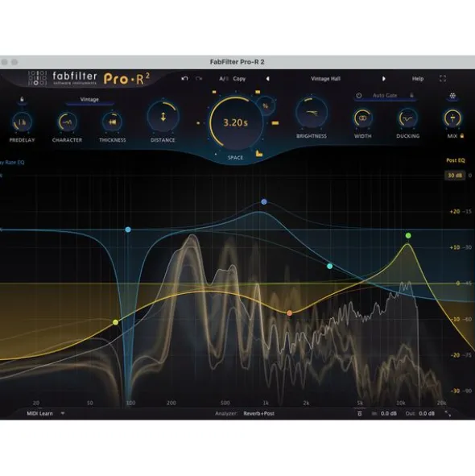The image size is (475, 476).
Task: Toggle the predelay lock icon
Action: (22, 99)
